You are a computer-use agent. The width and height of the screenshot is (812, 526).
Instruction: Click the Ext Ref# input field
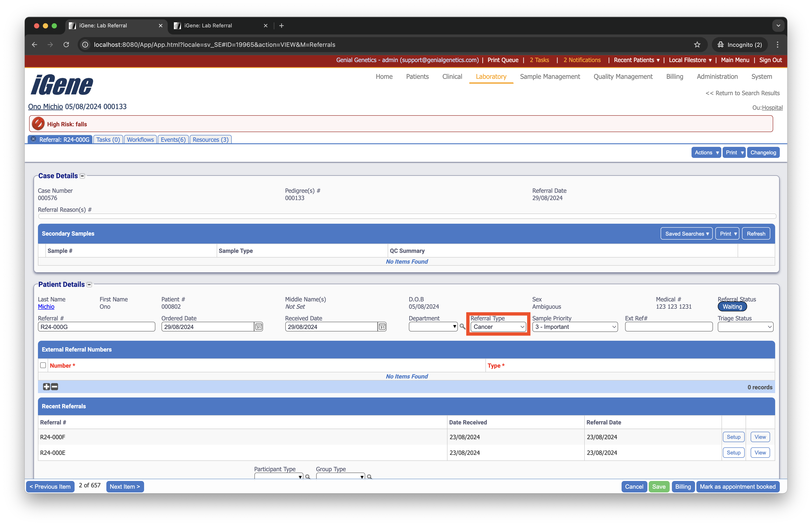pos(668,327)
